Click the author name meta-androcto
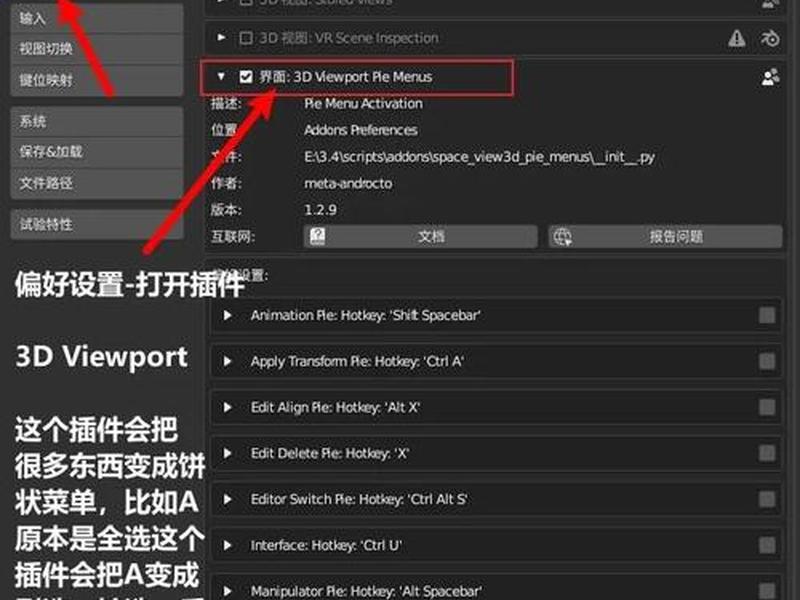 point(348,183)
